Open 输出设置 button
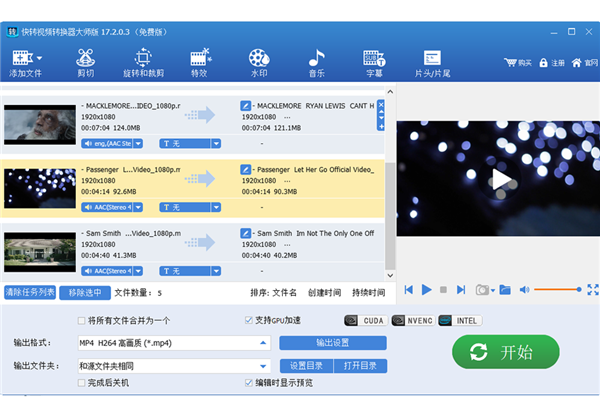This screenshot has height=399, width=600. (x=333, y=343)
